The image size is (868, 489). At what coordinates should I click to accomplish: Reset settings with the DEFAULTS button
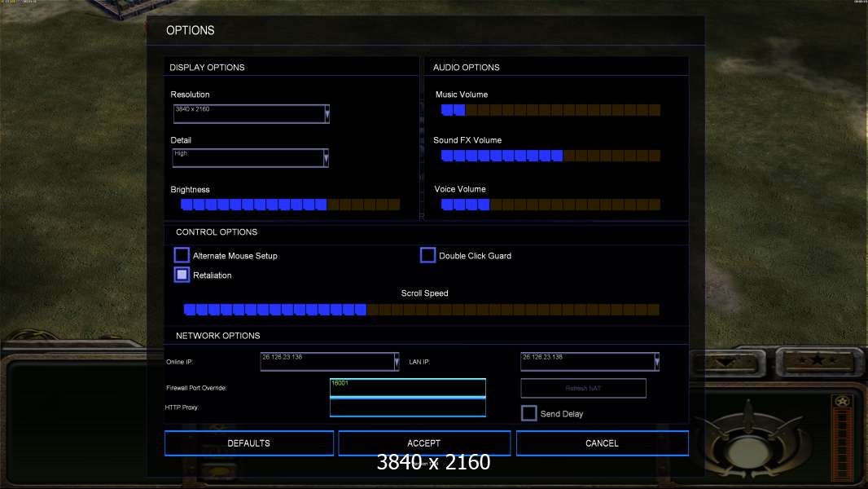click(249, 443)
